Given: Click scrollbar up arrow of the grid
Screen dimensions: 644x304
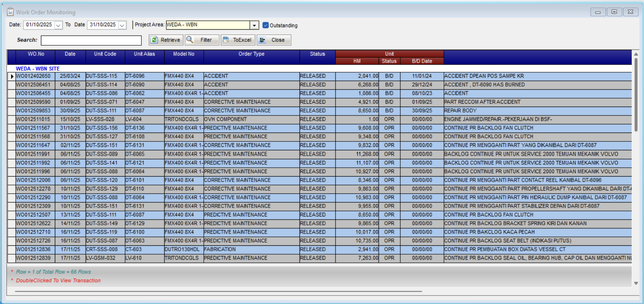Looking at the screenshot, I should click(636, 54).
